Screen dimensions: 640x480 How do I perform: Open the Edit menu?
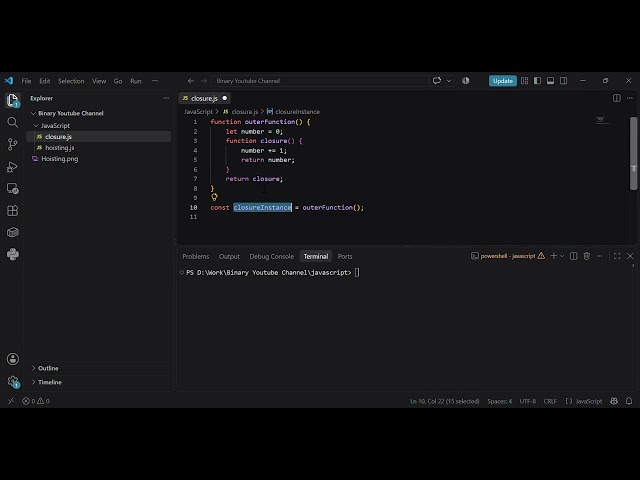[x=44, y=81]
